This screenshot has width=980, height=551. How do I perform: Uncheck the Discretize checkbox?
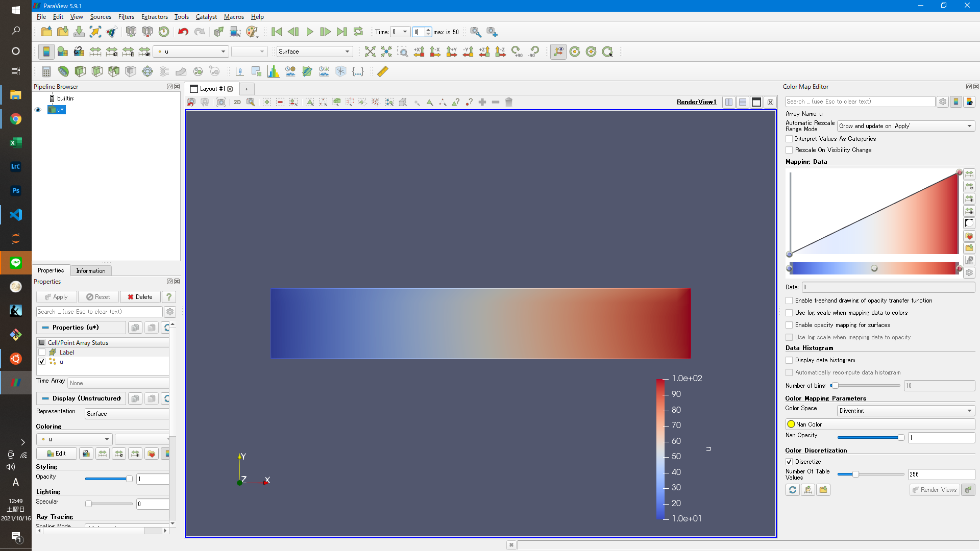[x=789, y=462]
